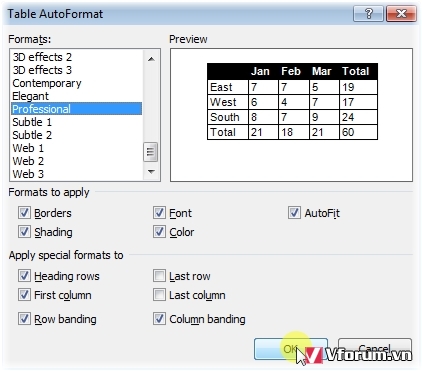Choose the Elegant table format

click(x=76, y=96)
